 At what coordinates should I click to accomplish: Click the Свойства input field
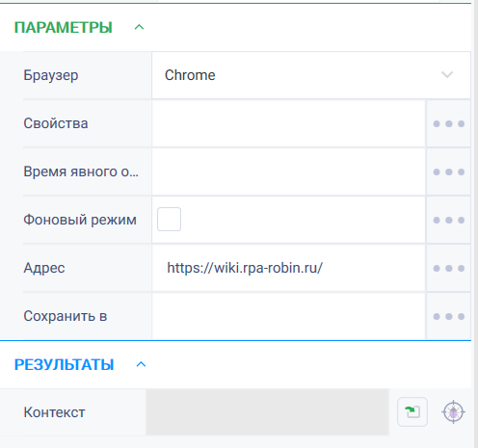[289, 123]
